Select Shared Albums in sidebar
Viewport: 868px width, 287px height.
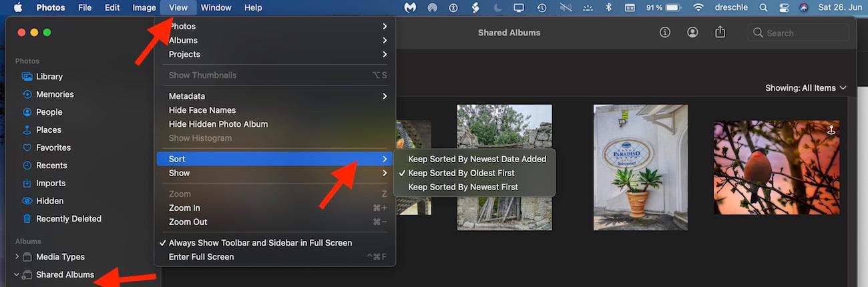tap(65, 274)
